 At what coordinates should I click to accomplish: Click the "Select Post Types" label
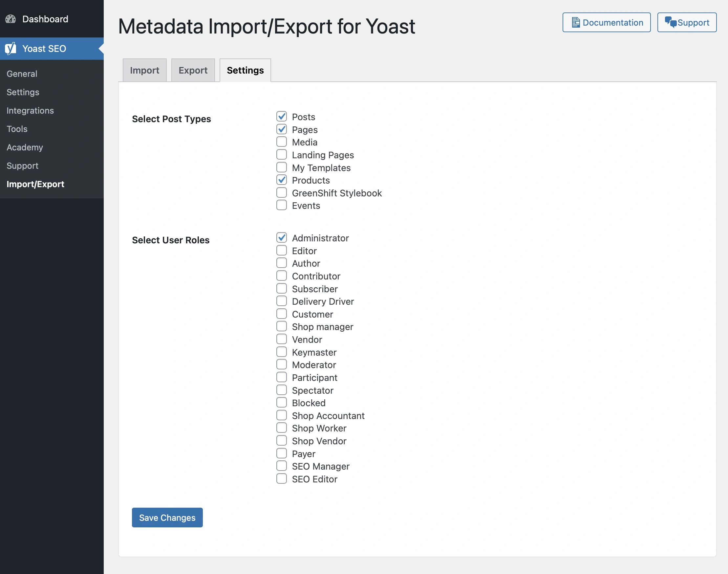[x=171, y=119]
